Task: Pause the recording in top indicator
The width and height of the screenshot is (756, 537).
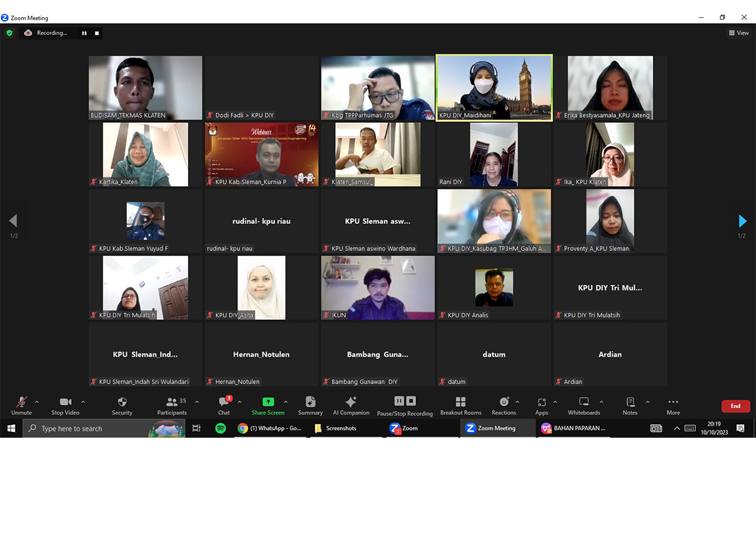Action: pos(84,33)
